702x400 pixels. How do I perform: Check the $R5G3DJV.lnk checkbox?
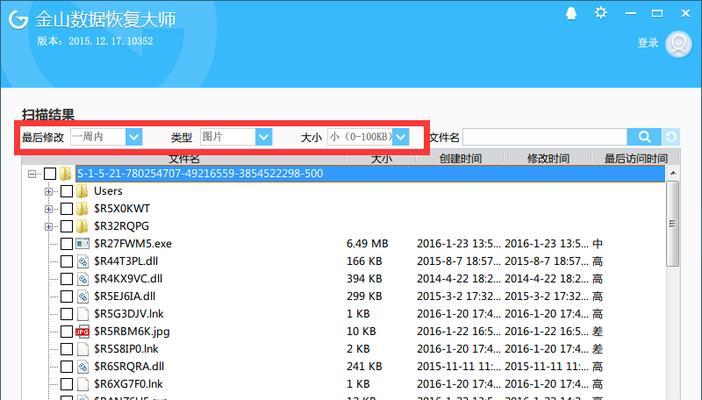click(x=67, y=314)
